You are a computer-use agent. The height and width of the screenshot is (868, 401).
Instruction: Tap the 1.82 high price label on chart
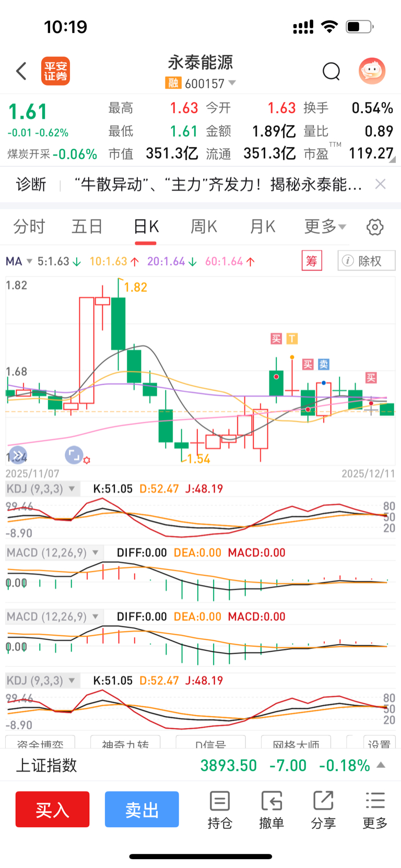(x=135, y=287)
